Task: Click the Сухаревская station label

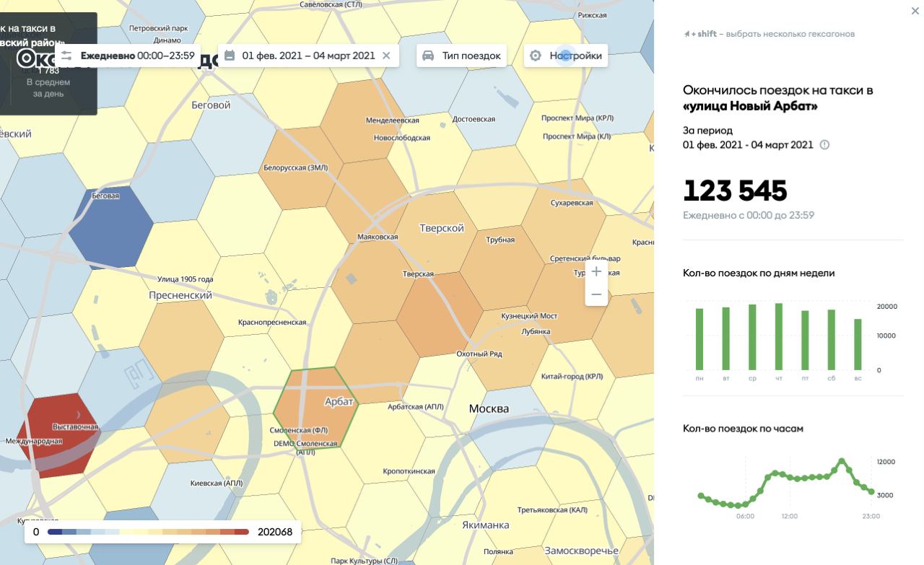Action: coord(572,203)
